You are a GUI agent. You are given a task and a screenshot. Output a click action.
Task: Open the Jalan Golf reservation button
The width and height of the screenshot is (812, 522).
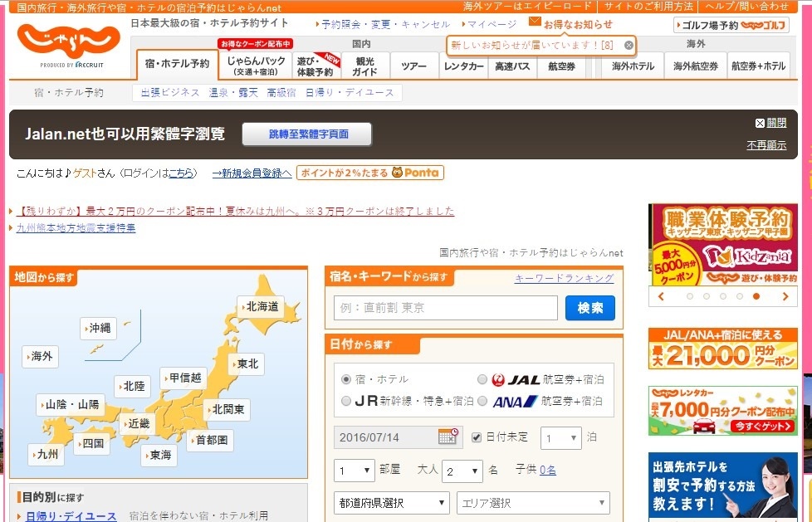pos(731,25)
